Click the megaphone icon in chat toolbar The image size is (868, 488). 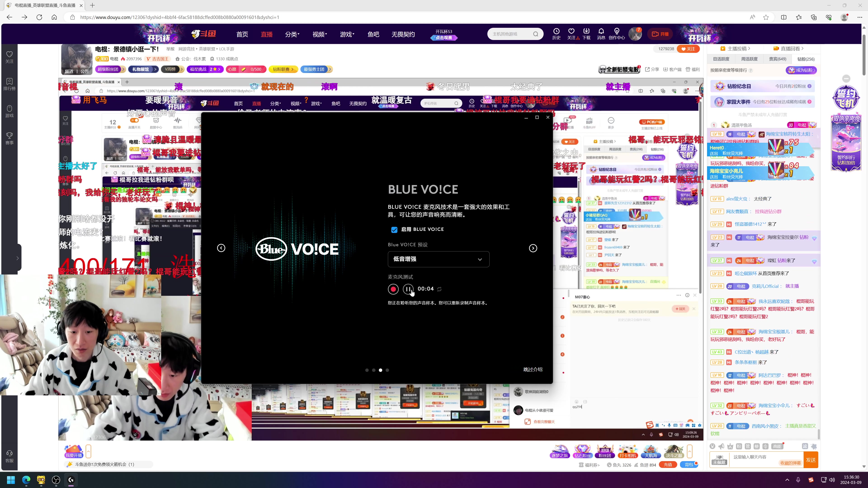coord(721,446)
